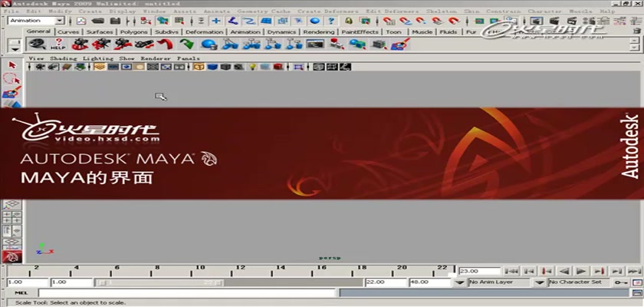Open Create menu
The width and height of the screenshot is (644, 307).
pyautogui.click(x=90, y=11)
